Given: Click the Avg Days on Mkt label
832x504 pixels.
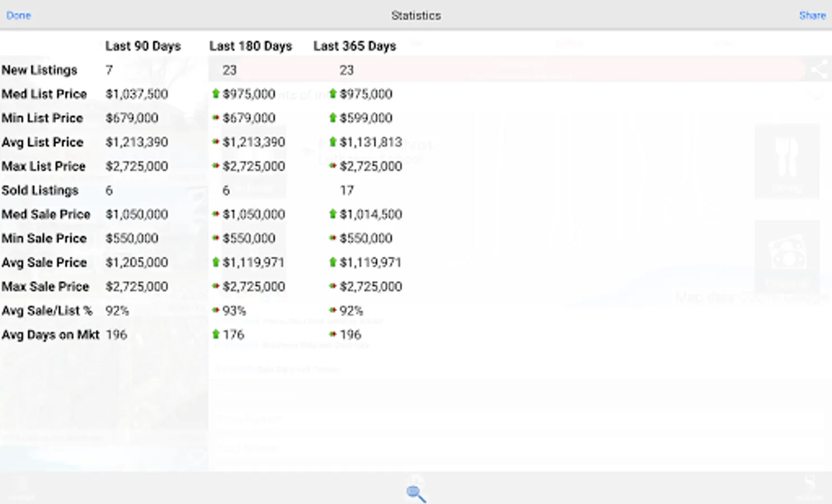Looking at the screenshot, I should pos(50,335).
